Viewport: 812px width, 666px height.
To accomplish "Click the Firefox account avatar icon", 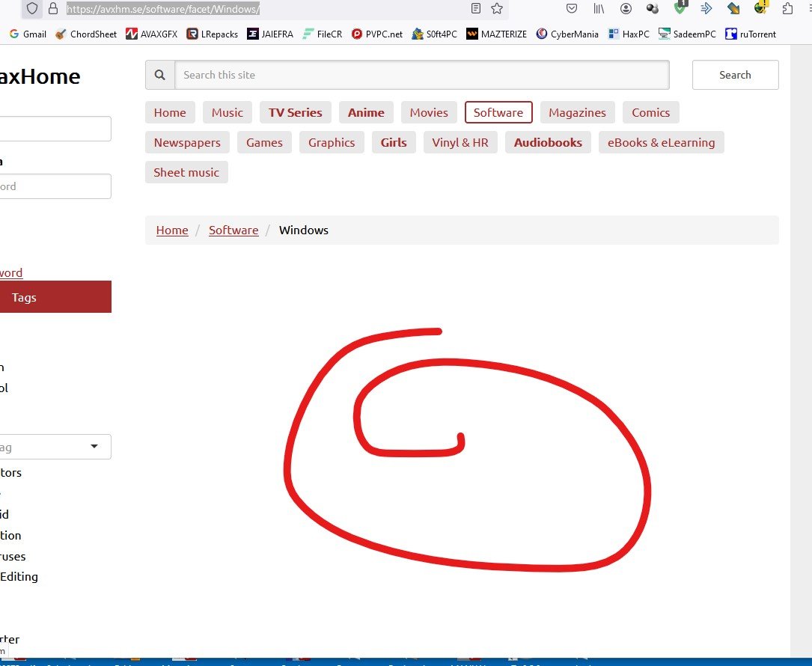I will [x=626, y=9].
